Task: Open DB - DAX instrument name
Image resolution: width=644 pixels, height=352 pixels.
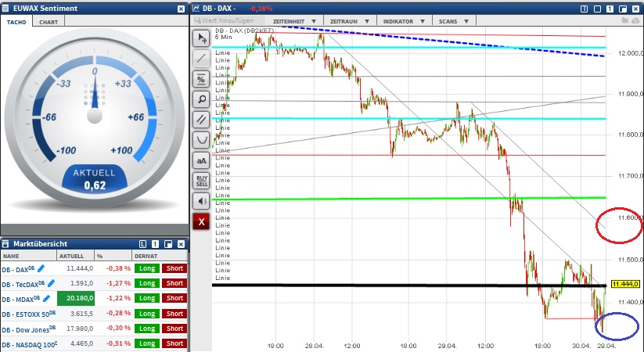Action: pyautogui.click(x=18, y=269)
